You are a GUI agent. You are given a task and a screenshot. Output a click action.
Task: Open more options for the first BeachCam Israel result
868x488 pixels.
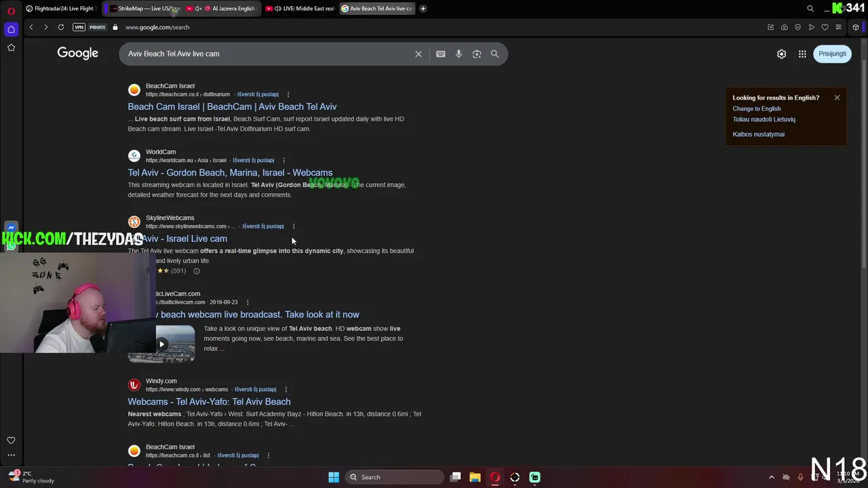[288, 94]
